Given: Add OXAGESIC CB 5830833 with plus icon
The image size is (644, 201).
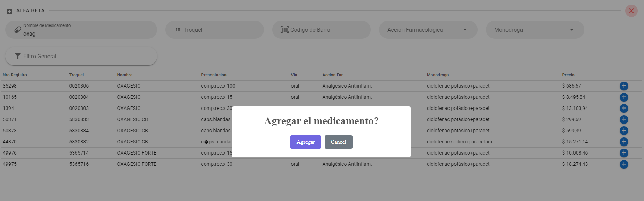Looking at the screenshot, I should 624,119.
